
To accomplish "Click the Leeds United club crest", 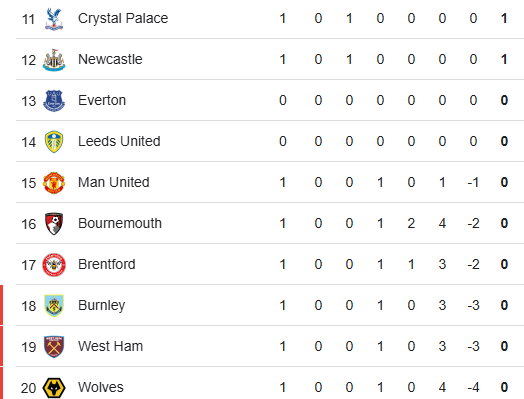I will point(54,142).
